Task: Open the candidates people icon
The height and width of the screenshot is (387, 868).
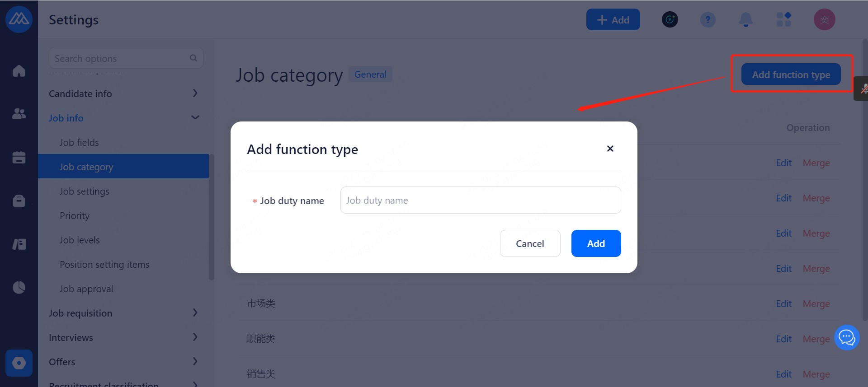Action: pos(19,114)
